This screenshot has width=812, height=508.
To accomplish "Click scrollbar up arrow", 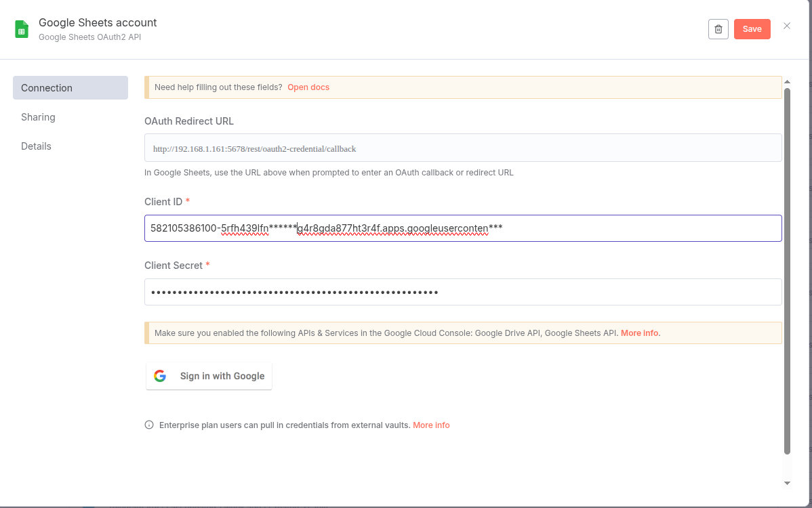I will (x=787, y=82).
